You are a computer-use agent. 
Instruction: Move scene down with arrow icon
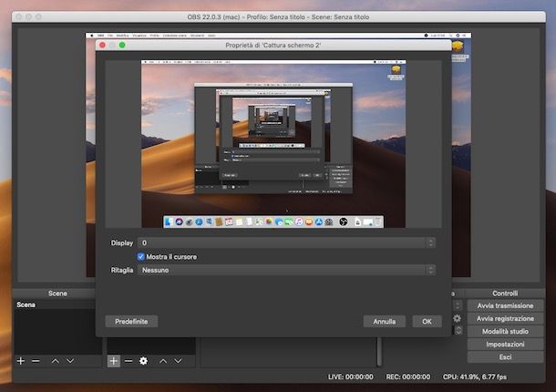point(70,361)
